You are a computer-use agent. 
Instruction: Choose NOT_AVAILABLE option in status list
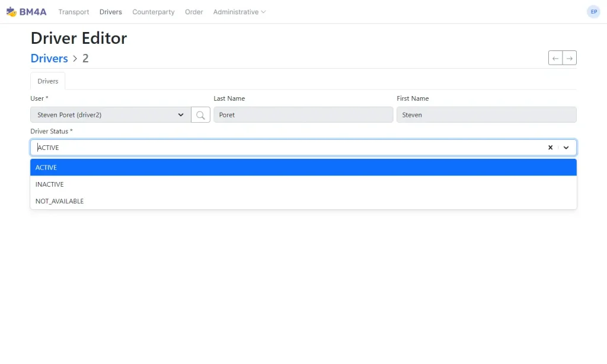tap(303, 201)
